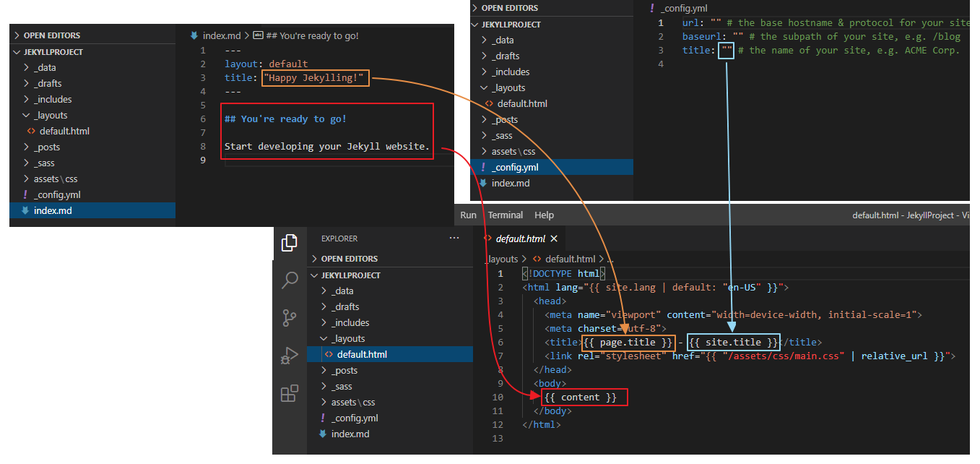Open the Terminal menu
This screenshot has height=464, width=980.
[506, 215]
